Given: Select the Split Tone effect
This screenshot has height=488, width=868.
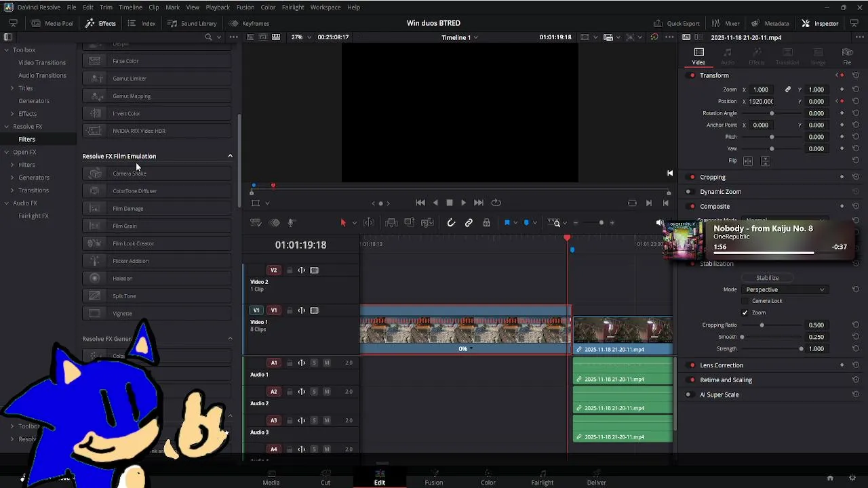Looking at the screenshot, I should point(157,296).
